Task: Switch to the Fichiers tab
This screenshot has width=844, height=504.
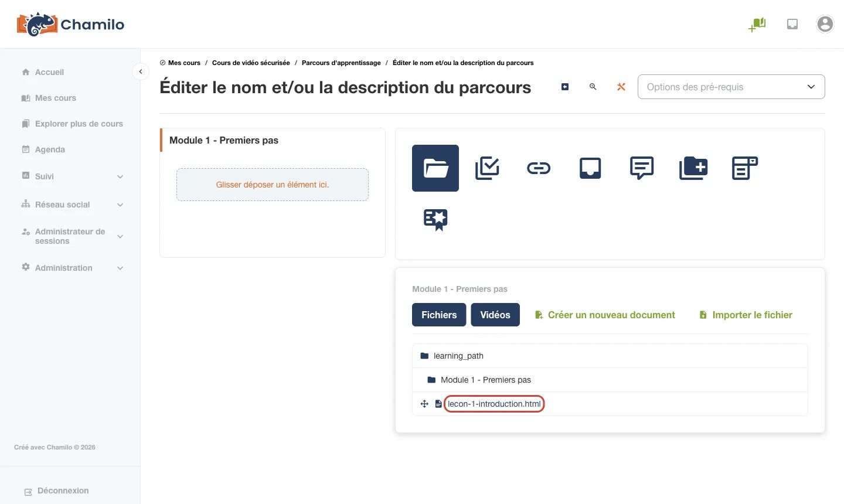Action: (439, 315)
